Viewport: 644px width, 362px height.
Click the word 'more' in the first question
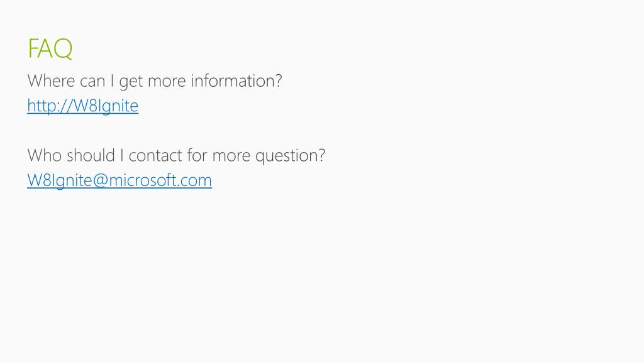(x=167, y=82)
